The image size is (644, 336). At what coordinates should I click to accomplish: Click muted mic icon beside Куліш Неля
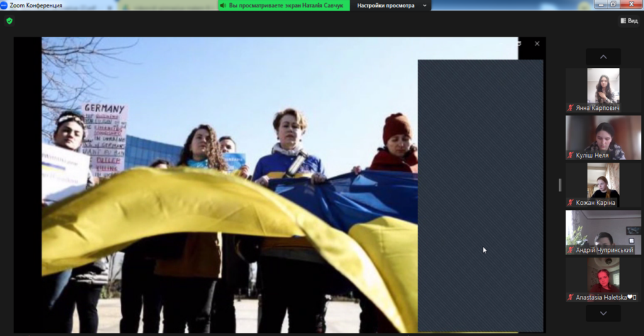point(570,155)
